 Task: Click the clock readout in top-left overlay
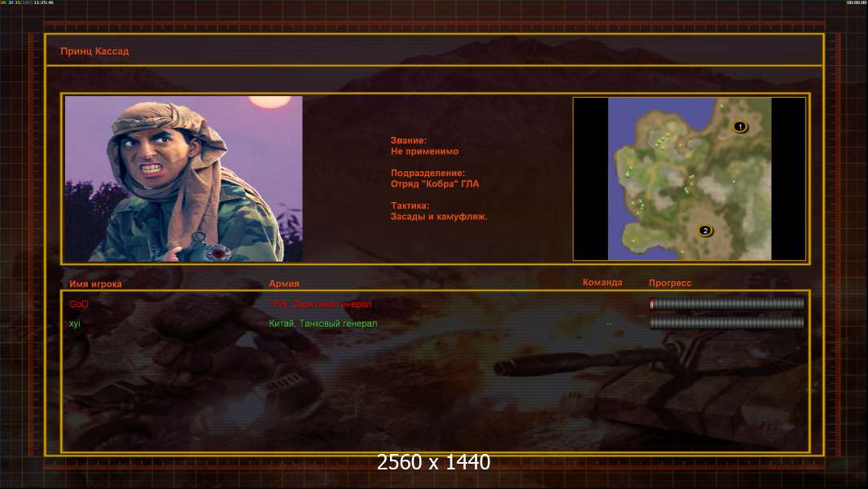point(44,2)
